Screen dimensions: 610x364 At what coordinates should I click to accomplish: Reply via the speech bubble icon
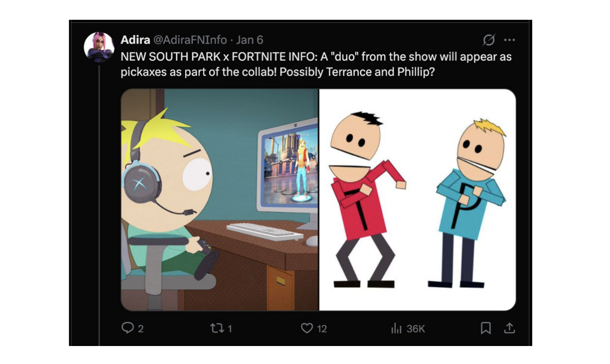128,328
